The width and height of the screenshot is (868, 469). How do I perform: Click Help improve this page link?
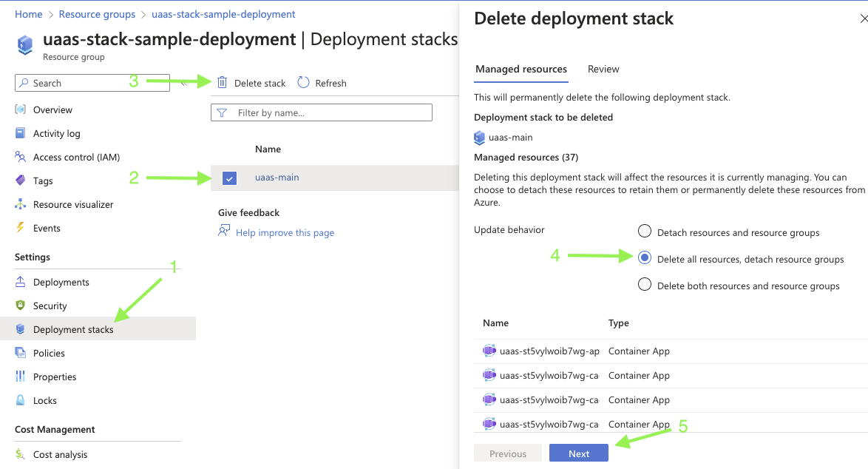285,232
